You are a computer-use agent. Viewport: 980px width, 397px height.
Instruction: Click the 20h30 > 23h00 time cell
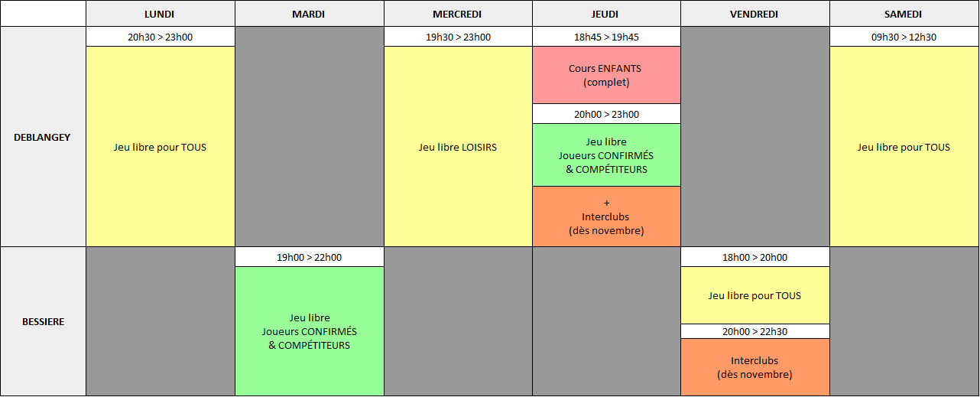click(161, 37)
